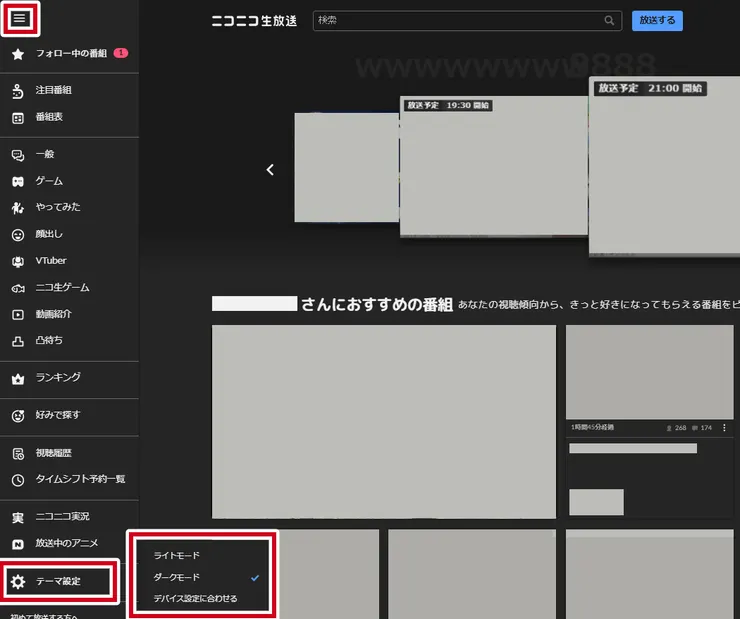
Task: Click the search magnifier icon
Action: click(x=609, y=20)
